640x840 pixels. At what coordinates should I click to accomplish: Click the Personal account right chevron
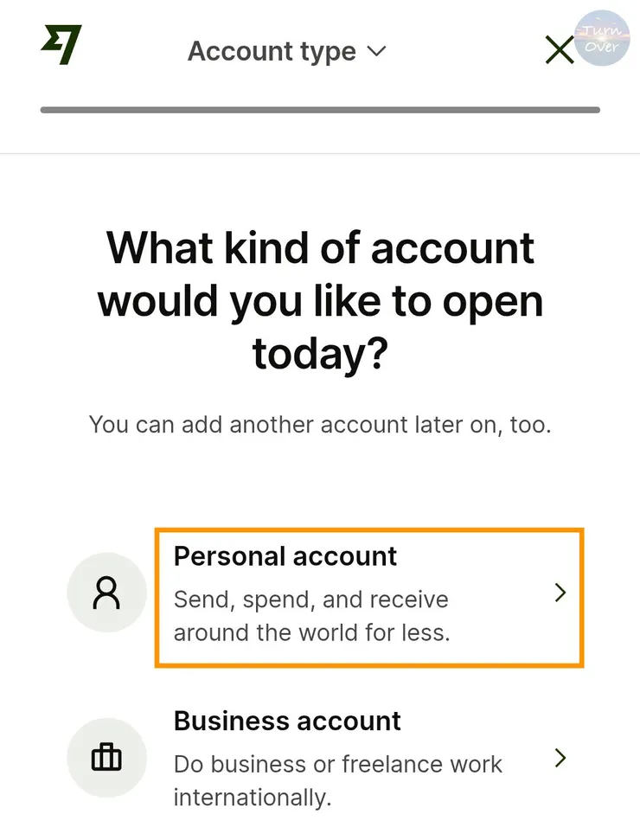[560, 593]
